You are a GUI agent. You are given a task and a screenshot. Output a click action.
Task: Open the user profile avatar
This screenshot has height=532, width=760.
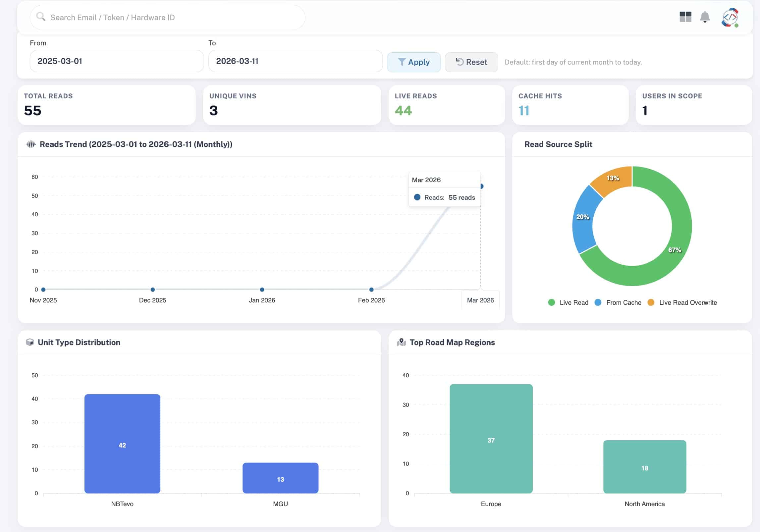730,17
